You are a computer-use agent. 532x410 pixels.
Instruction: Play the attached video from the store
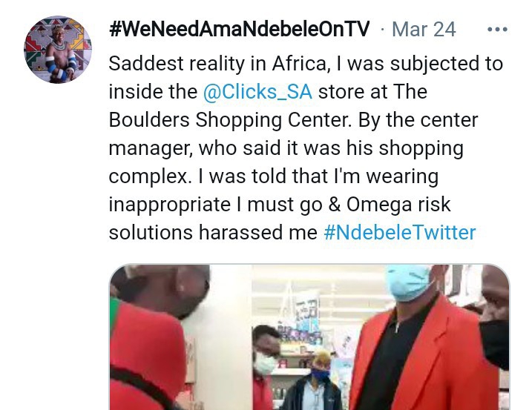click(x=309, y=337)
